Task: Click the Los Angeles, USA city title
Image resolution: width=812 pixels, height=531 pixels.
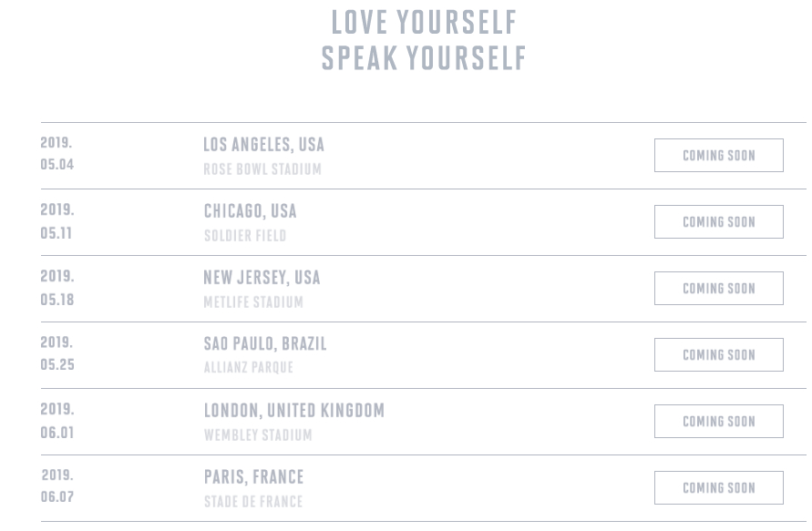Action: tap(263, 145)
